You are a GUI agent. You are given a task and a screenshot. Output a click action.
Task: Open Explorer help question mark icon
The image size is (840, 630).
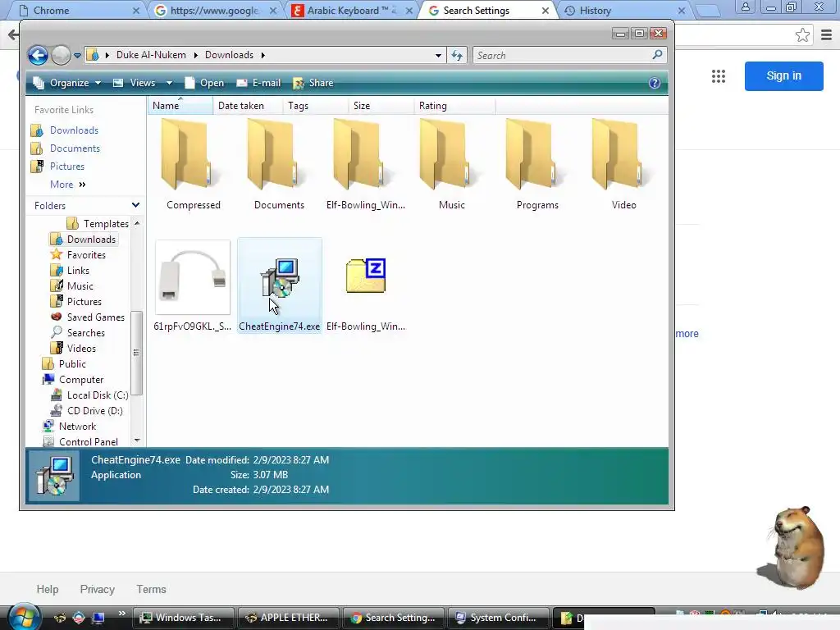pos(654,83)
